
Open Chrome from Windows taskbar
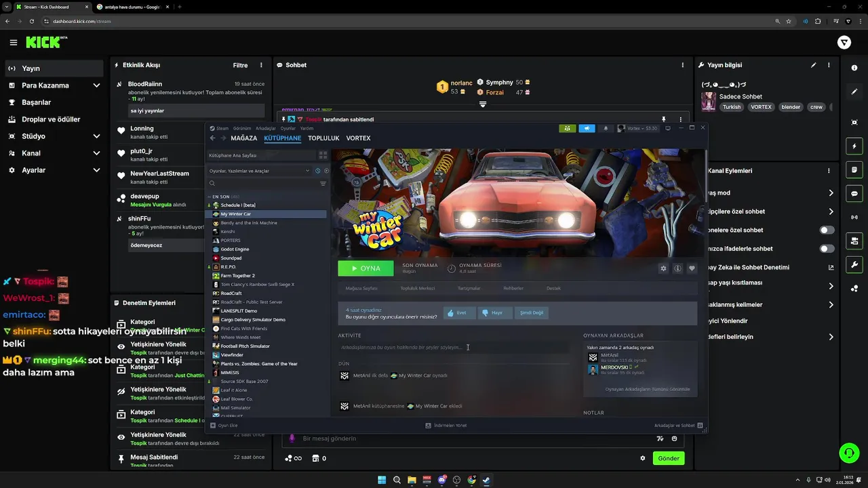coord(471,481)
